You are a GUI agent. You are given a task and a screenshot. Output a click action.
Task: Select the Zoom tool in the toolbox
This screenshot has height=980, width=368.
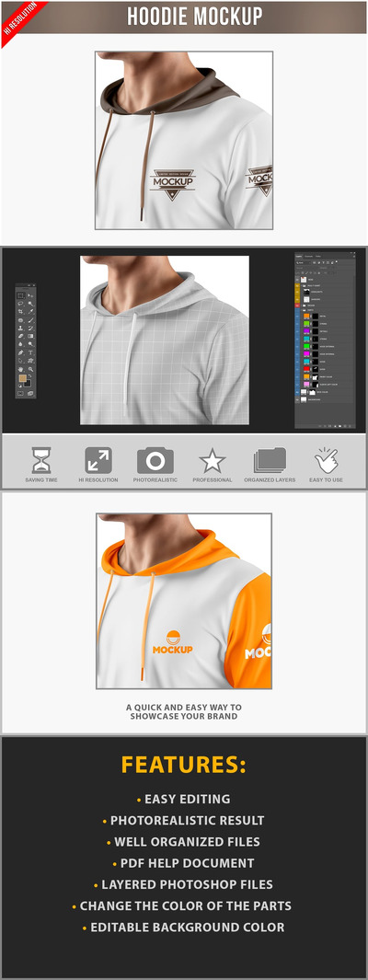(x=30, y=369)
